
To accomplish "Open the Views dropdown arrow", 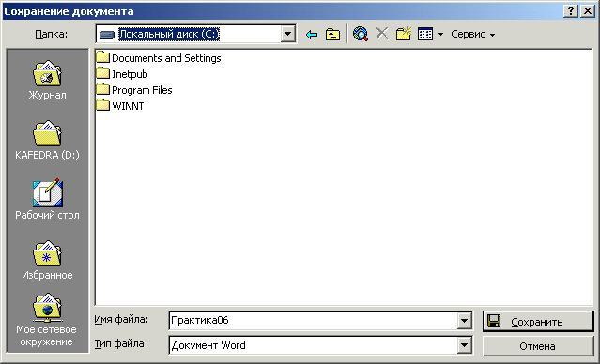I will 440,35.
